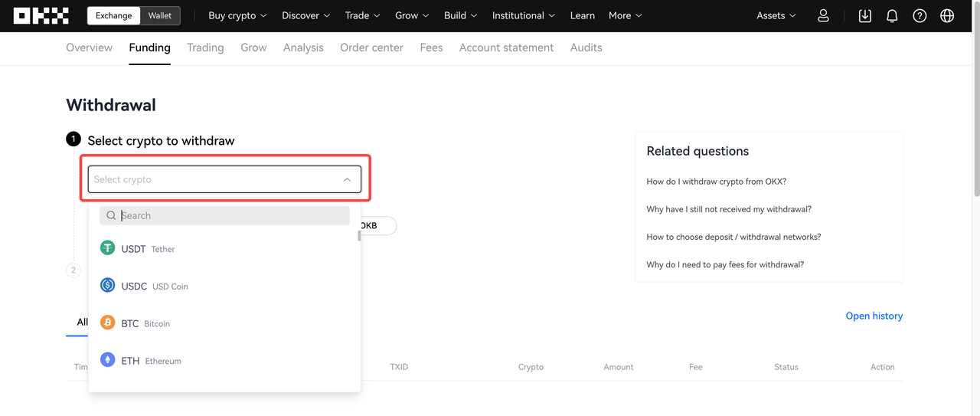This screenshot has height=416, width=980.
Task: Switch to the Exchange toggle
Action: pyautogui.click(x=113, y=15)
